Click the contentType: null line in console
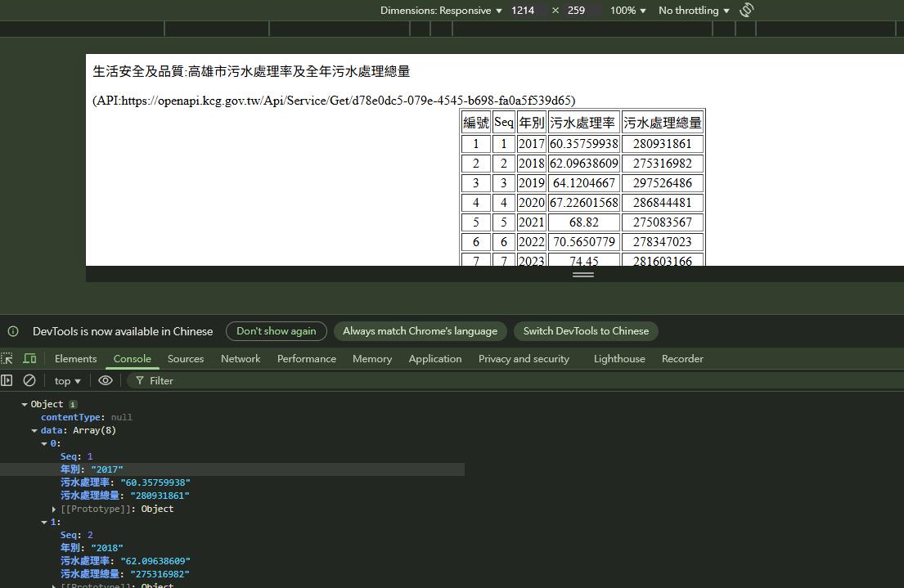The height and width of the screenshot is (588, 904). click(x=87, y=417)
